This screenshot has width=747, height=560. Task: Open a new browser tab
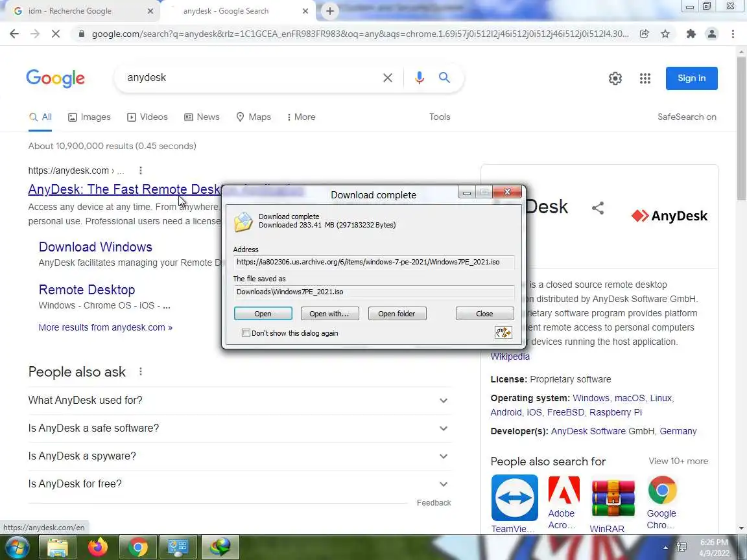click(x=329, y=11)
